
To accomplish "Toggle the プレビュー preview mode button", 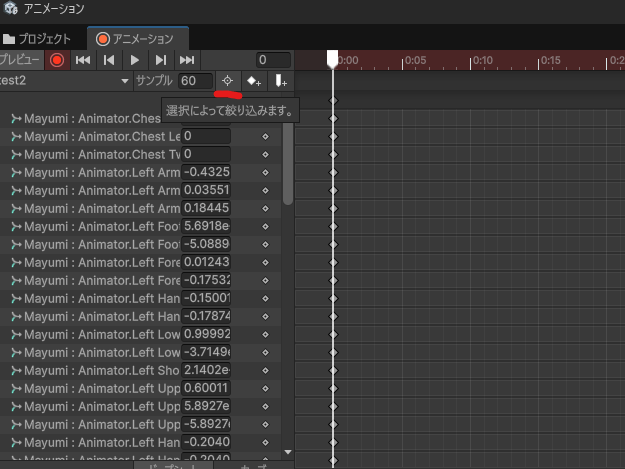I will pyautogui.click(x=20, y=60).
